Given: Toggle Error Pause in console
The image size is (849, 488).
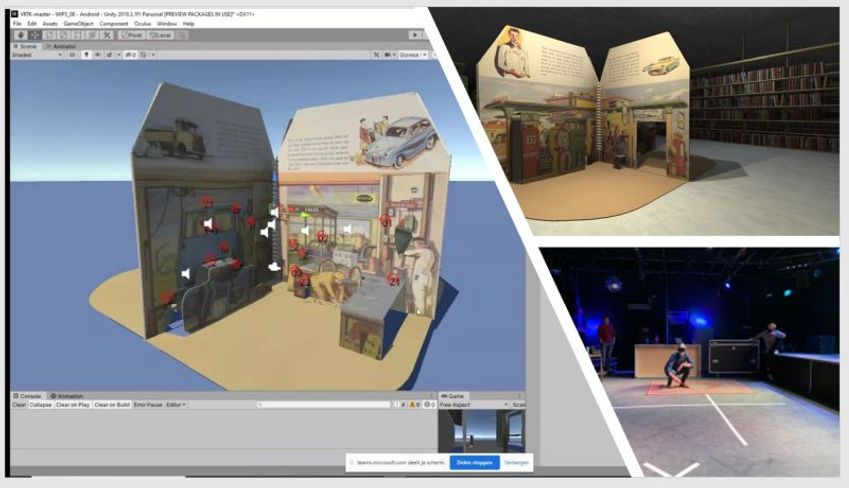Looking at the screenshot, I should tap(148, 405).
